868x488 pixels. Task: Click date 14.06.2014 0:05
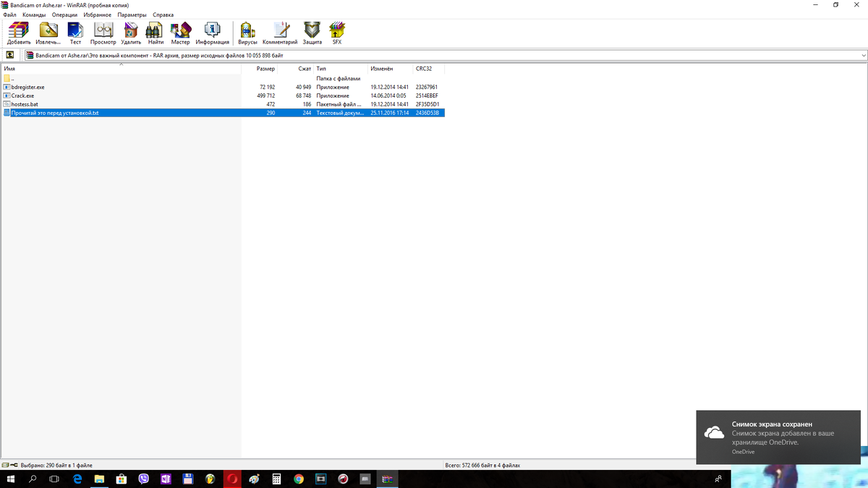[x=388, y=95]
